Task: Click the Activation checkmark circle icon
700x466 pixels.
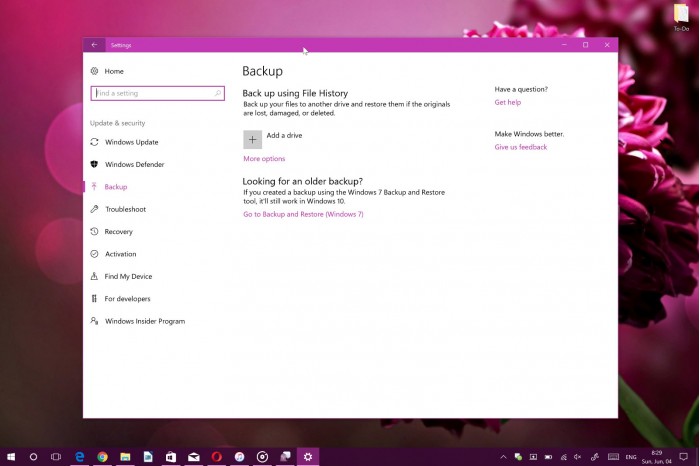Action: (94, 254)
